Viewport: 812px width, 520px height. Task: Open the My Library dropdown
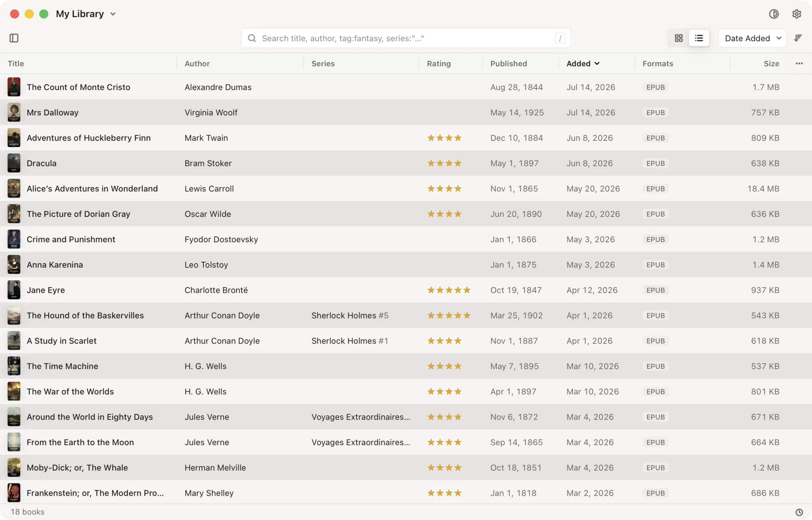(86, 14)
